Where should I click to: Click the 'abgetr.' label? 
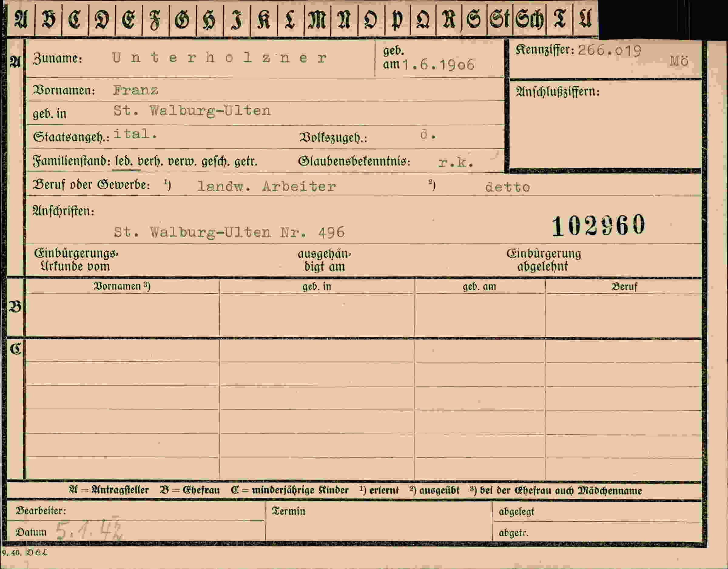514,533
